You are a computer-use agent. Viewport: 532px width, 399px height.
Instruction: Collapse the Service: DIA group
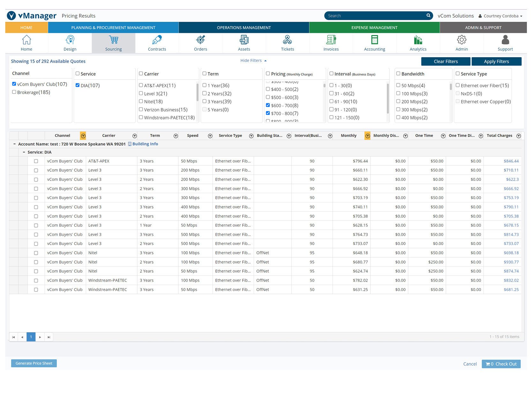[x=24, y=152]
